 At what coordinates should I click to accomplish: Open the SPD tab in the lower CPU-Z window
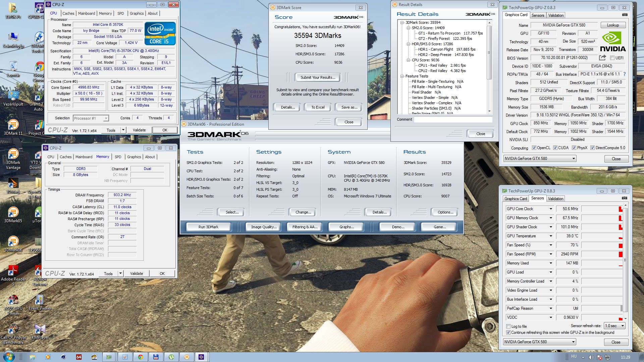(118, 157)
